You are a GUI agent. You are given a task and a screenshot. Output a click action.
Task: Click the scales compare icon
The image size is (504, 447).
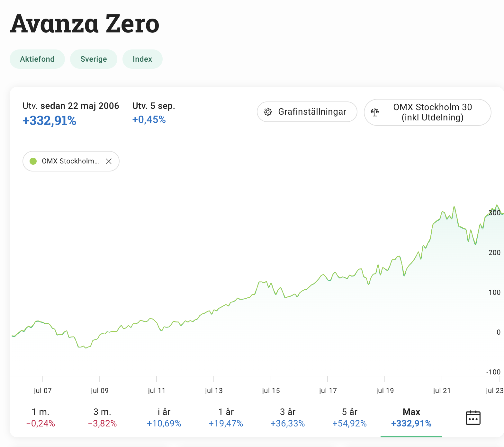[x=375, y=112]
